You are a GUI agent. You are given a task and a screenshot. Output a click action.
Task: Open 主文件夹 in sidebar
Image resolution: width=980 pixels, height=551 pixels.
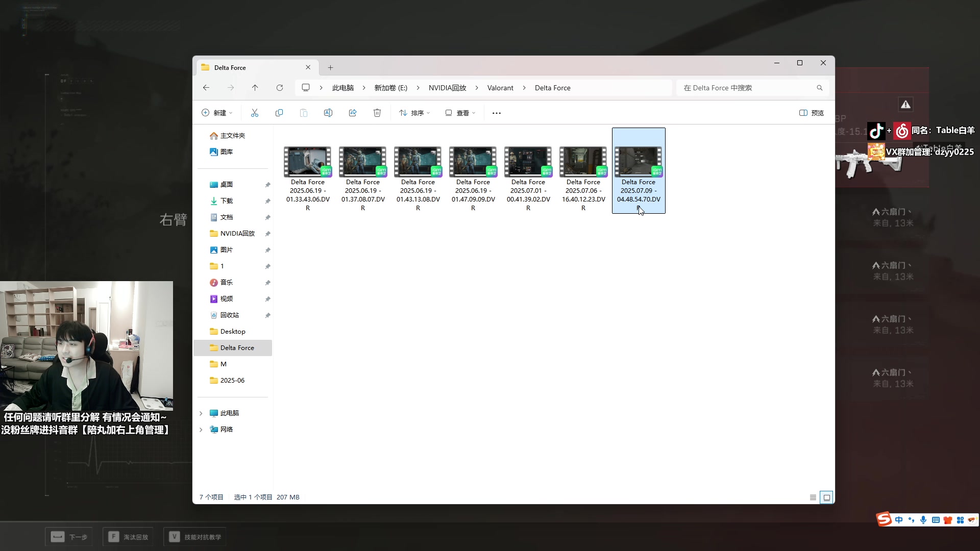click(x=233, y=136)
